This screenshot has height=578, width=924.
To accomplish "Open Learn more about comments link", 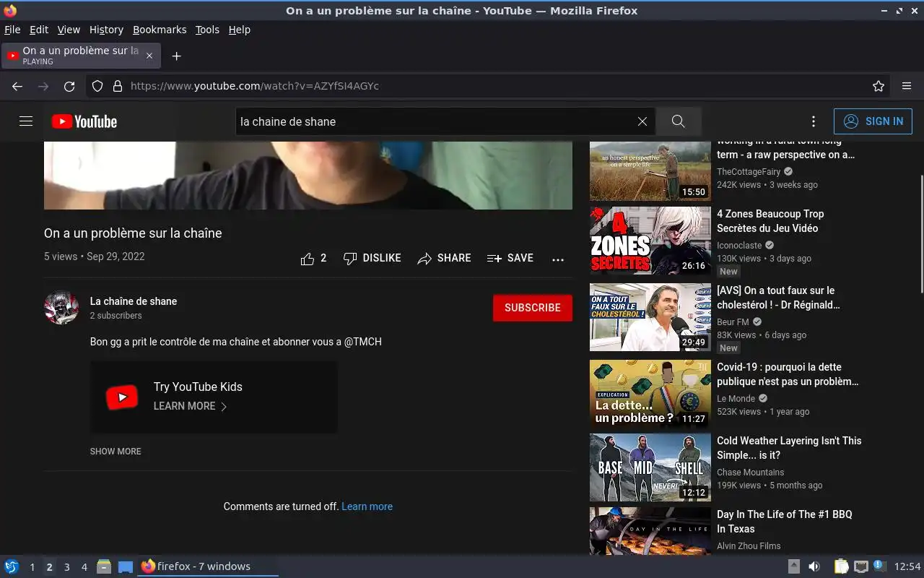I will click(x=367, y=506).
